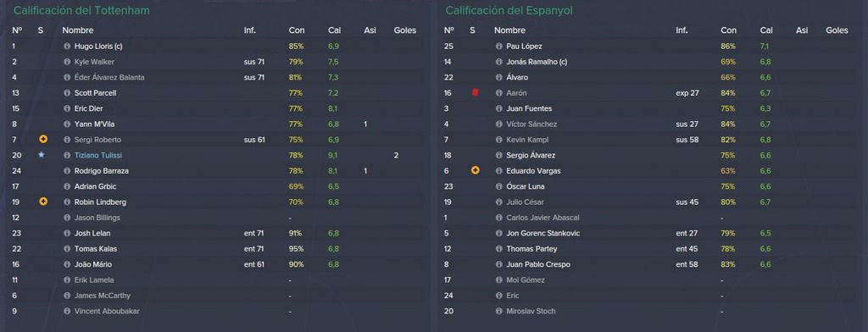868x332 pixels.
Task: Click injury icon on Eduardo Vargas row
Action: pos(475,170)
